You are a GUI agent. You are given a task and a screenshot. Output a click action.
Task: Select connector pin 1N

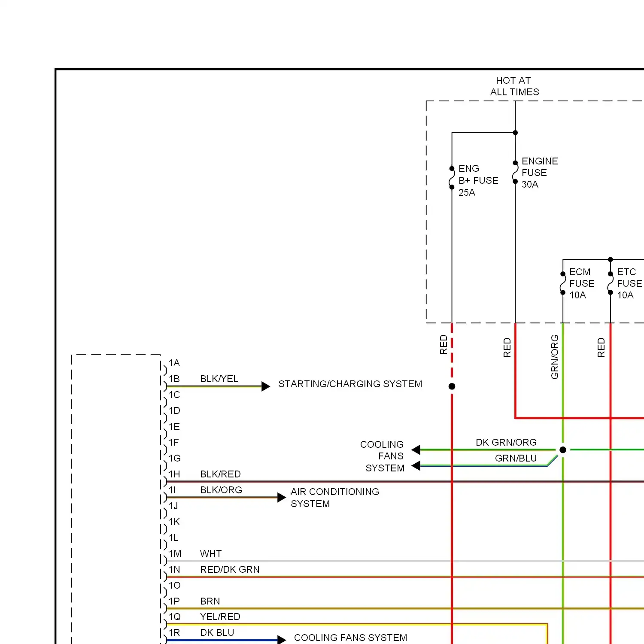[174, 570]
